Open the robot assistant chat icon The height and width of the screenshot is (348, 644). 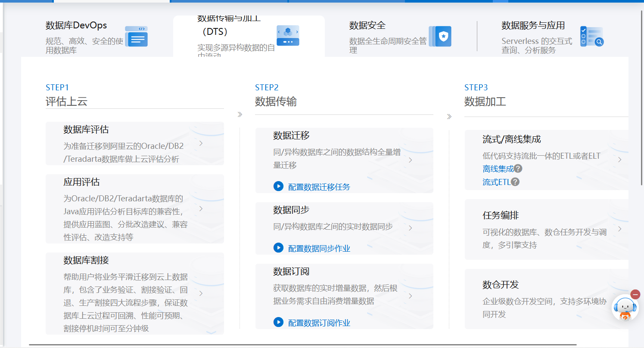(625, 308)
